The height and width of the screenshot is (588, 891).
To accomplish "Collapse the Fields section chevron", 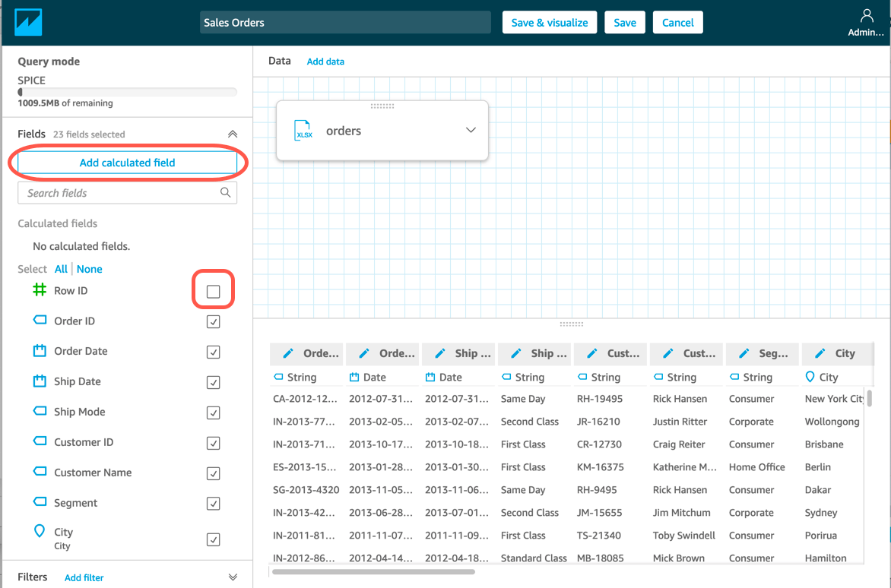I will [233, 133].
